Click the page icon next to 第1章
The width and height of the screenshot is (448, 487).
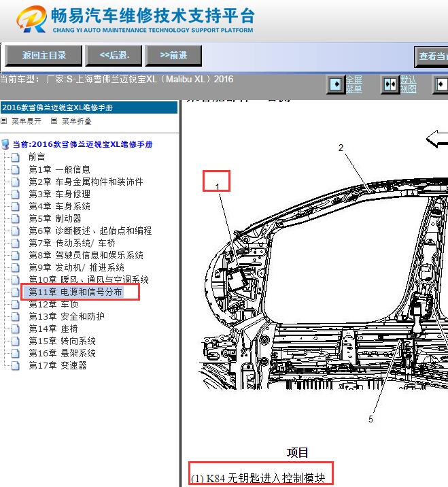pyautogui.click(x=16, y=170)
